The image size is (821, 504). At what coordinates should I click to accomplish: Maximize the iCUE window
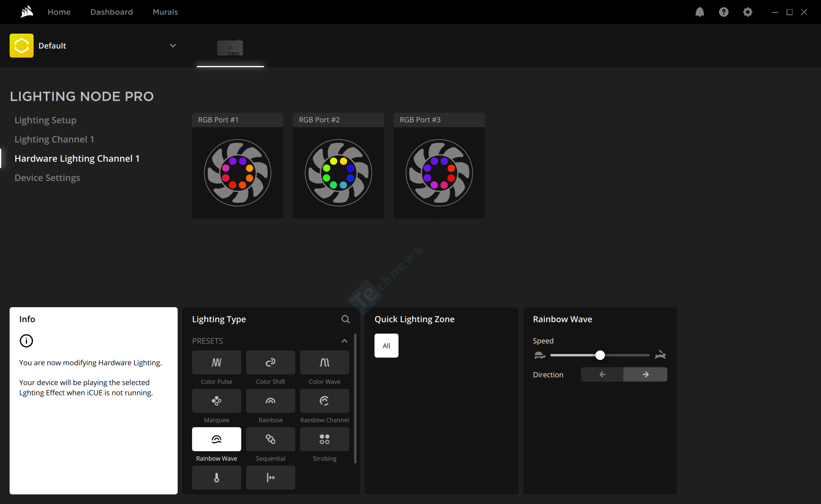789,12
